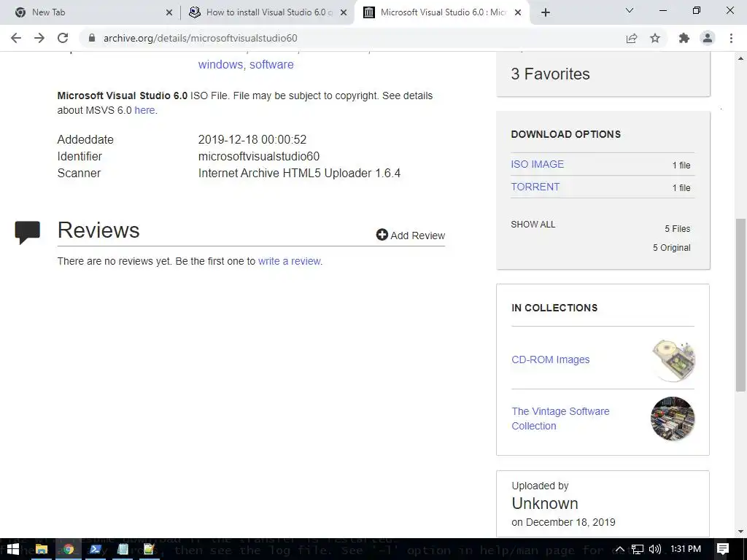Switch to Chrome in the taskbar
747x560 pixels.
pyautogui.click(x=68, y=549)
